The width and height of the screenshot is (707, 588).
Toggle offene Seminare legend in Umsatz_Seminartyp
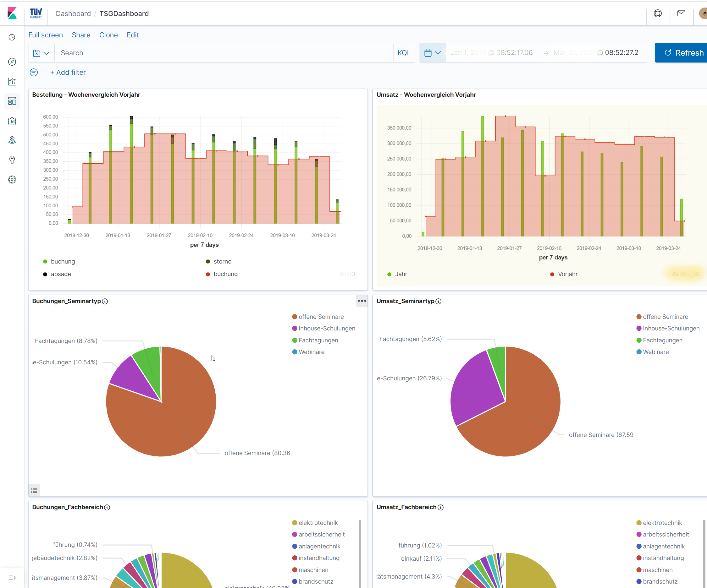click(662, 317)
